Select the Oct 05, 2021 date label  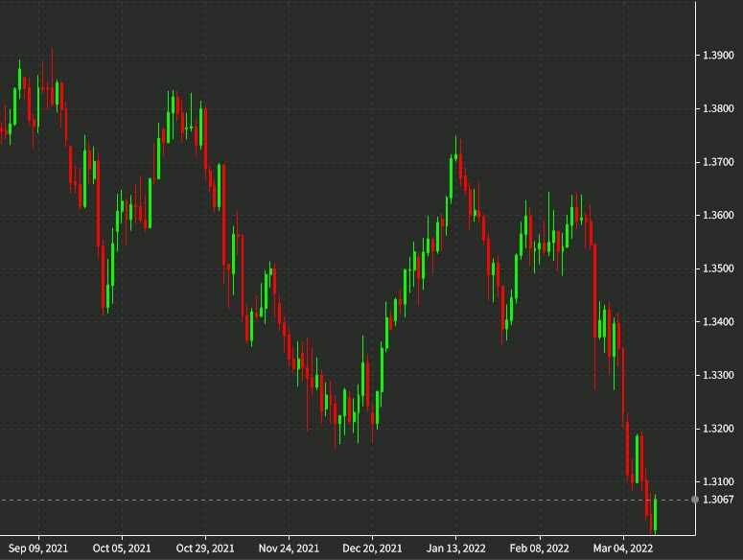[x=122, y=548]
